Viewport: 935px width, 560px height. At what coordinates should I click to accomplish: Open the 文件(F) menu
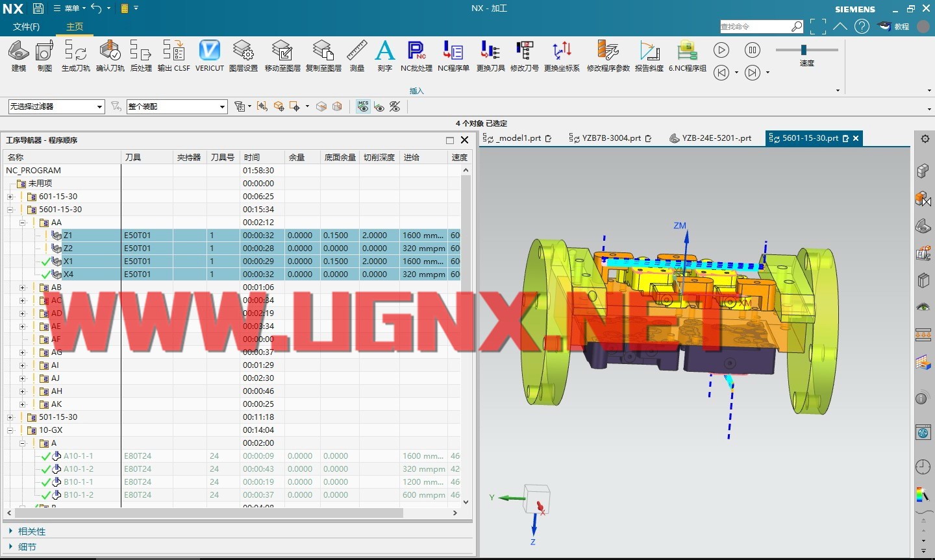26,27
